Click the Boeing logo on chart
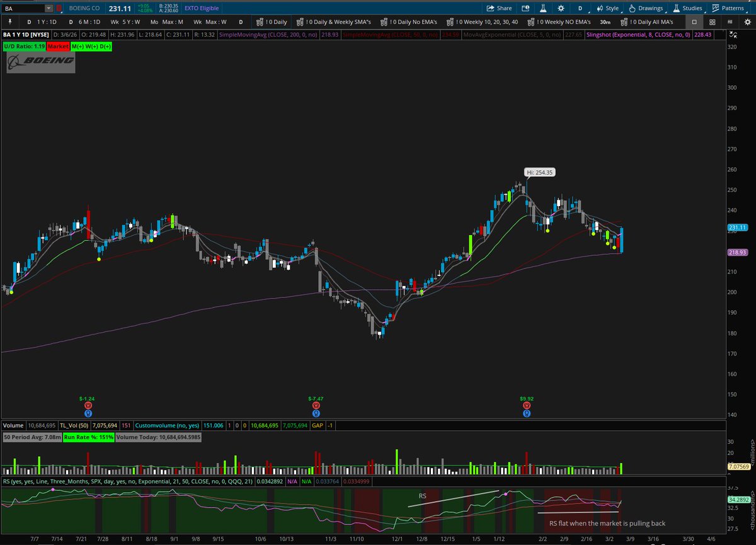 (40, 62)
